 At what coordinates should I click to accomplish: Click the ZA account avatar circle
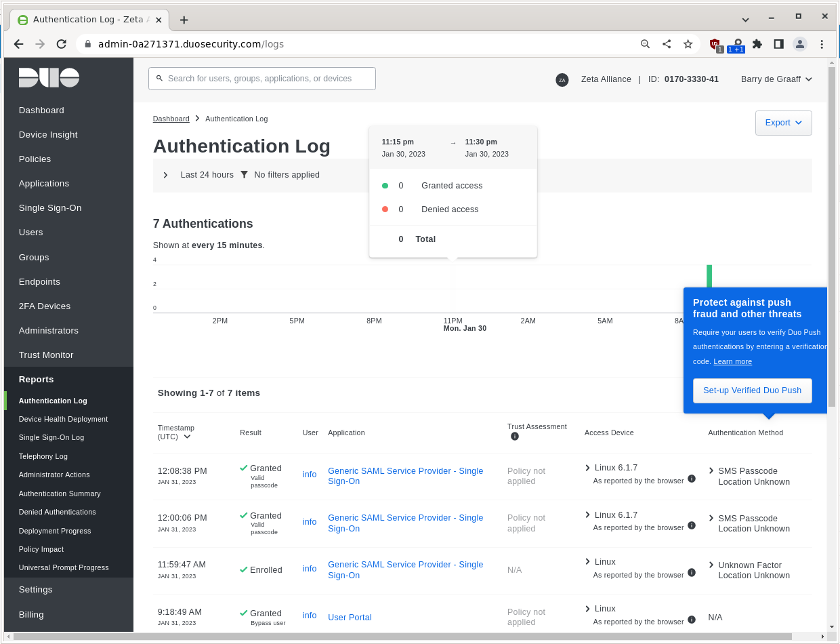point(562,80)
